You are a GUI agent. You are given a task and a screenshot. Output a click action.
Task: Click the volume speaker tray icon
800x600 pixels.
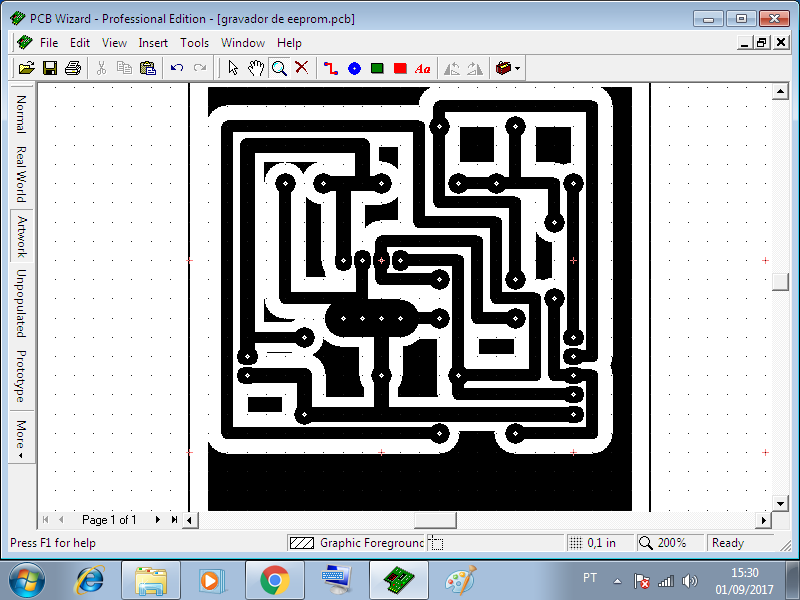(x=689, y=581)
